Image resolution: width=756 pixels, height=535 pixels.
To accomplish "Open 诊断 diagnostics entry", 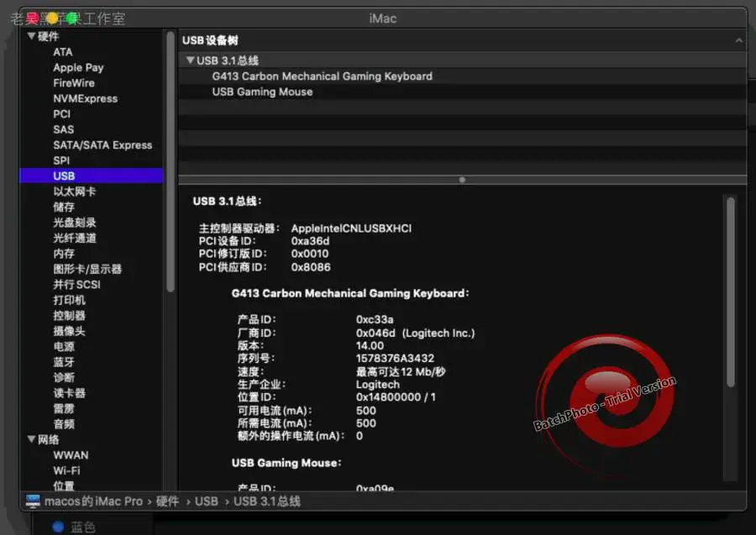I will [x=64, y=377].
